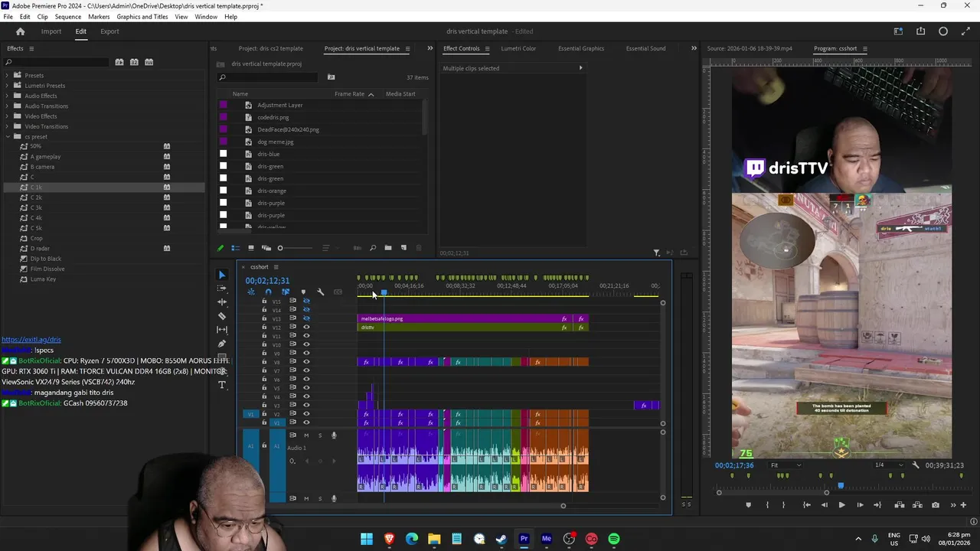Solo Audio 1 track with top S button
Viewport: 980px width, 551px height.
point(320,435)
